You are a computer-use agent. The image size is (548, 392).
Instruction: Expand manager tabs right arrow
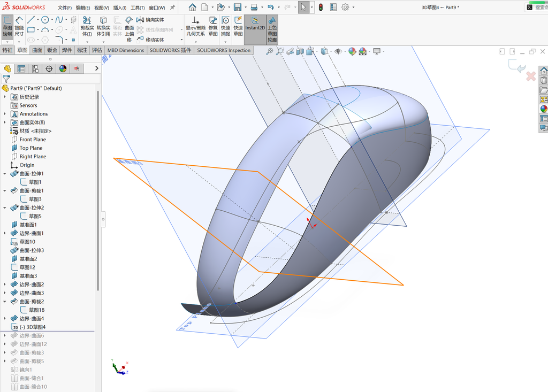[97, 68]
